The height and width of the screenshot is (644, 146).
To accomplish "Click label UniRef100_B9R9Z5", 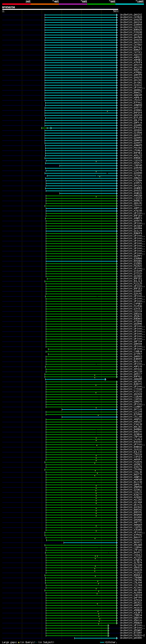I will click(x=131, y=30).
